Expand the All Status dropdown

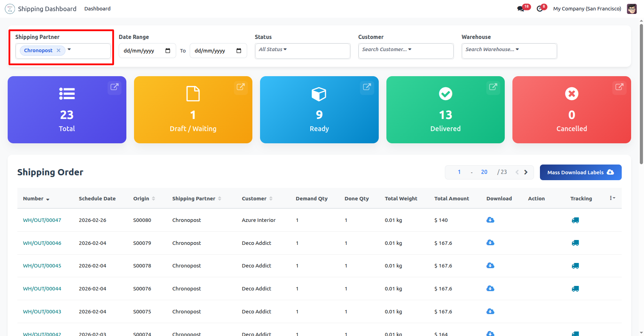click(273, 49)
